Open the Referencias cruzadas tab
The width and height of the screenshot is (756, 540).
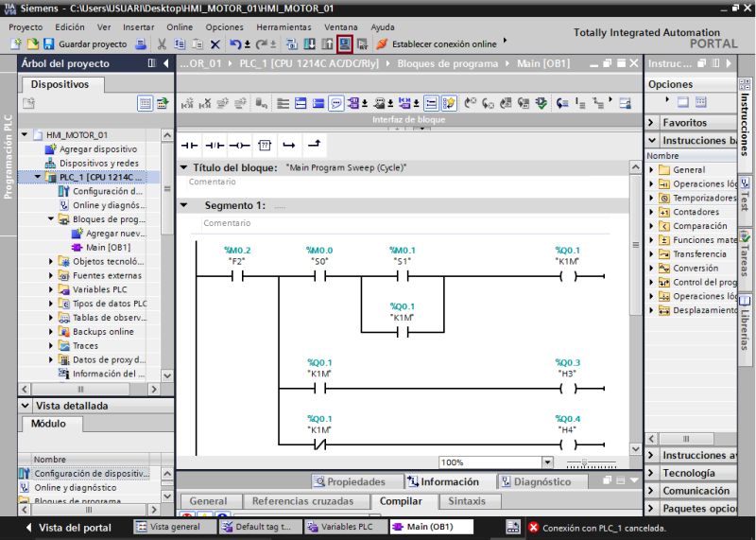[302, 501]
